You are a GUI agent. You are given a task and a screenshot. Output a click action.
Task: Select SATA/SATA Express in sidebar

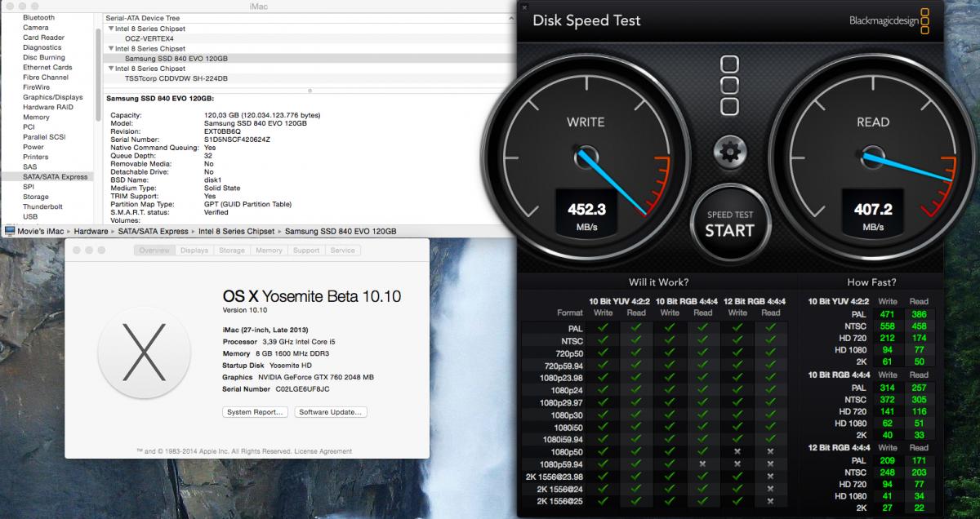point(55,176)
